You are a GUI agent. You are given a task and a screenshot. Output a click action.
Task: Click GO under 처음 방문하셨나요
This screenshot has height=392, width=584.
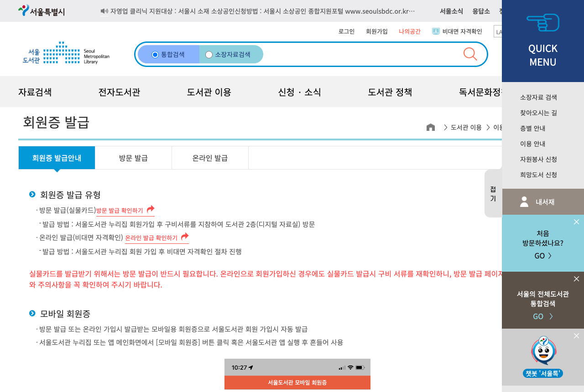click(x=543, y=256)
